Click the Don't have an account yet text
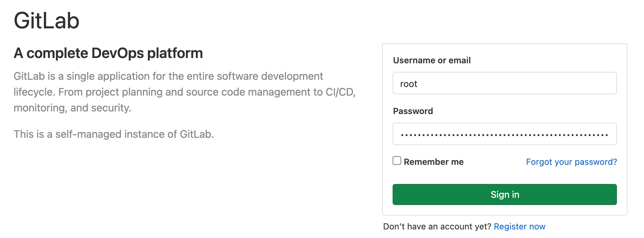 (x=437, y=226)
